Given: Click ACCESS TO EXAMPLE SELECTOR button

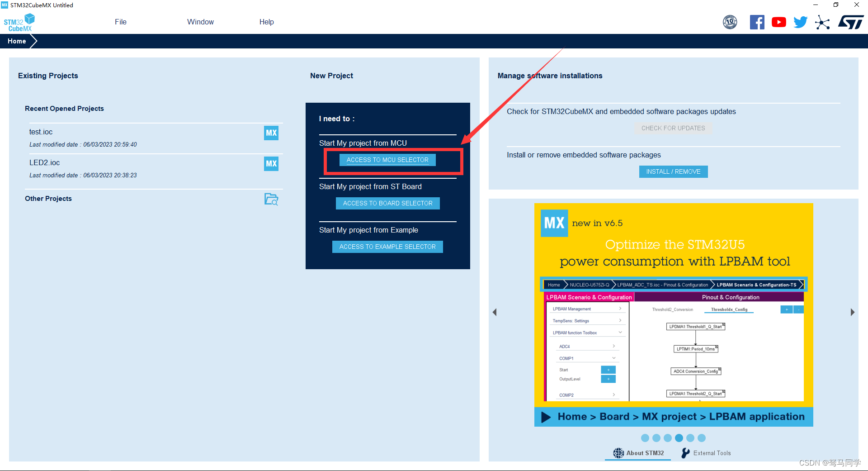Looking at the screenshot, I should coord(387,247).
